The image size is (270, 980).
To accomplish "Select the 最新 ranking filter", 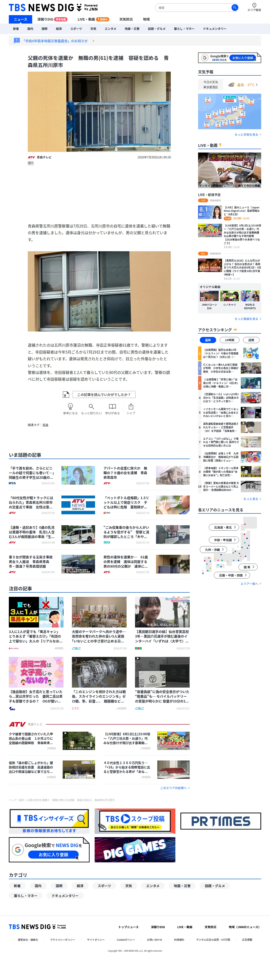I will [x=208, y=340].
